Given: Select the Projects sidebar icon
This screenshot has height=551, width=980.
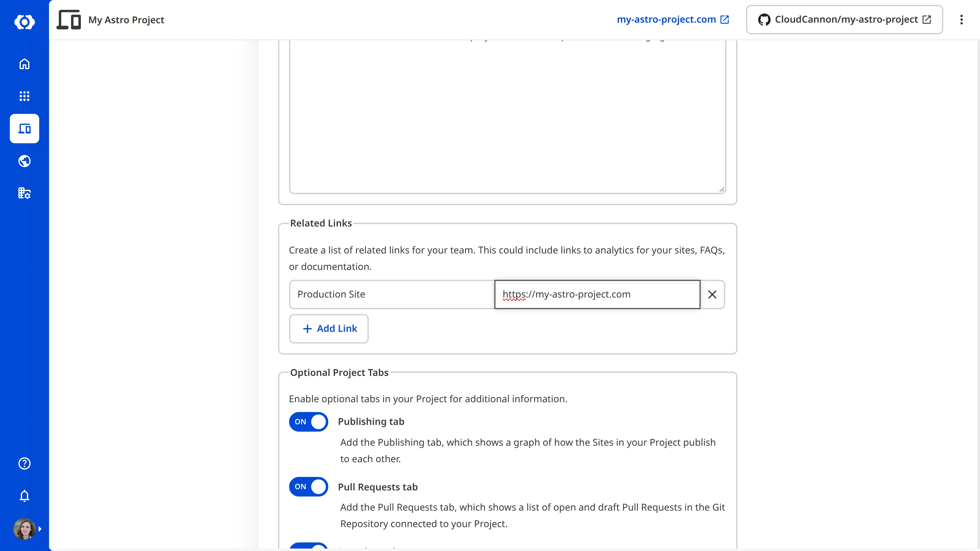Looking at the screenshot, I should pos(24,129).
